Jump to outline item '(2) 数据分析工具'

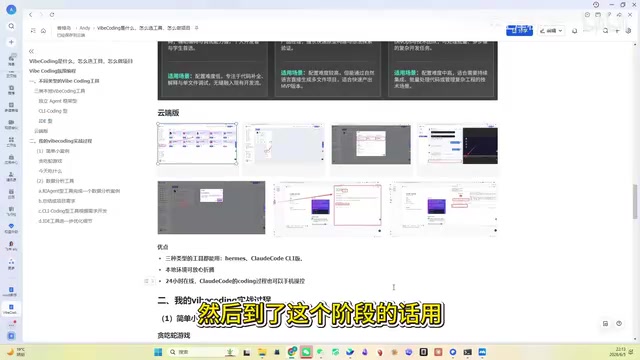coord(55,181)
